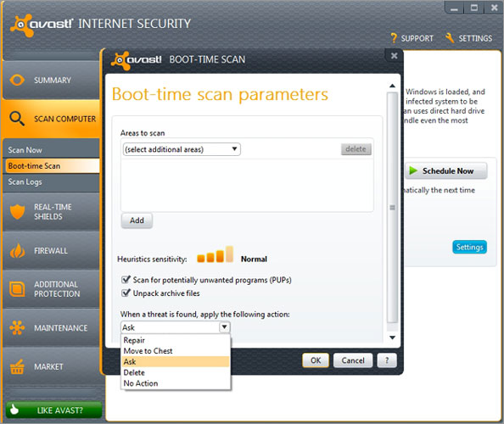Select No Action option
Viewport: 504px width, 424px height.
click(x=175, y=383)
